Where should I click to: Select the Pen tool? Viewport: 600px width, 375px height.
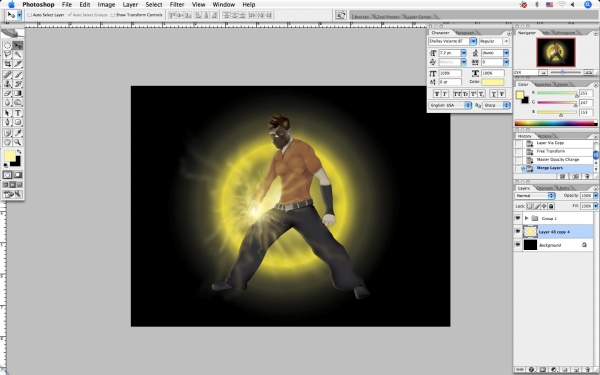pos(7,122)
